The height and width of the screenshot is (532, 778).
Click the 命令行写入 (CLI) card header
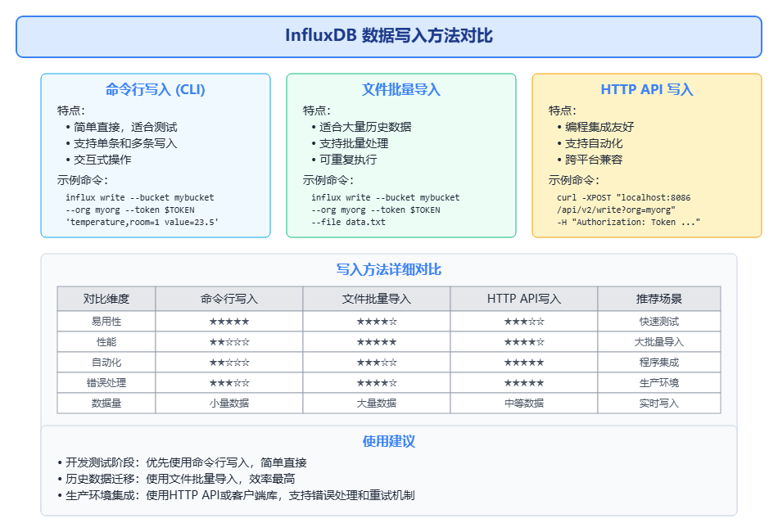(155, 90)
